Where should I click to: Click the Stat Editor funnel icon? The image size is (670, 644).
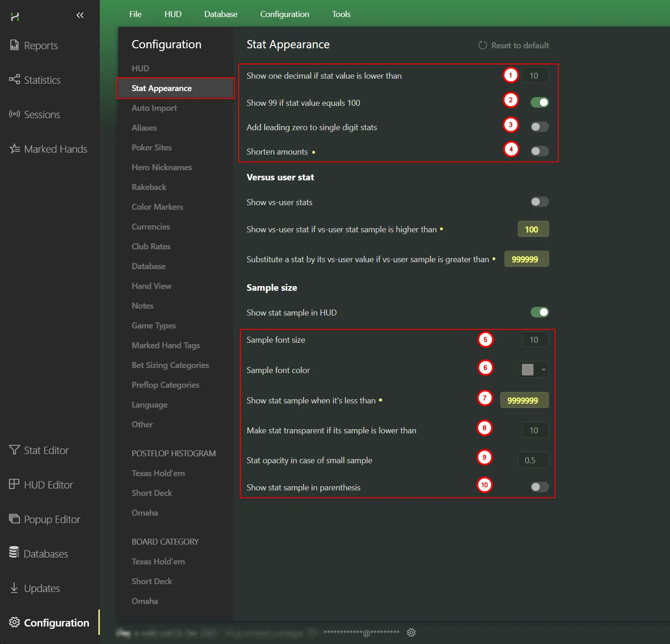[14, 450]
